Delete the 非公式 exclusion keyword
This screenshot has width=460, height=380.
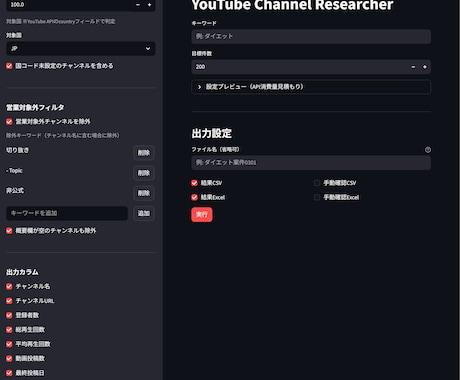(x=144, y=193)
